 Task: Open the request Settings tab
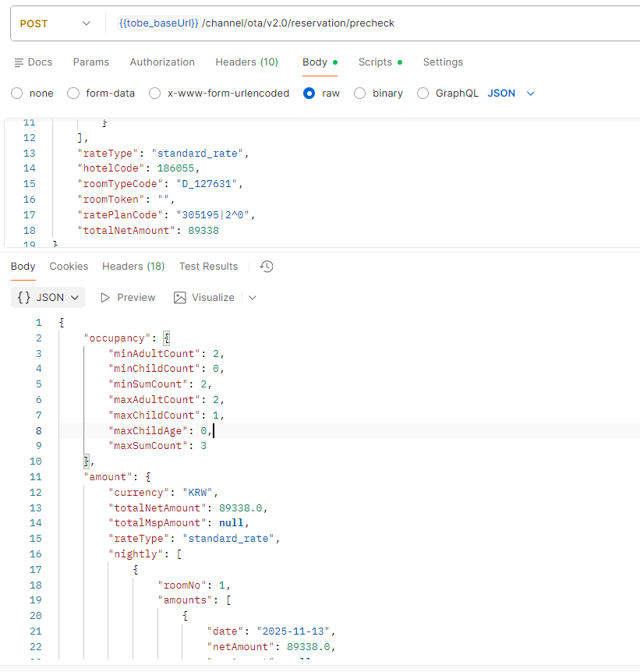(443, 62)
